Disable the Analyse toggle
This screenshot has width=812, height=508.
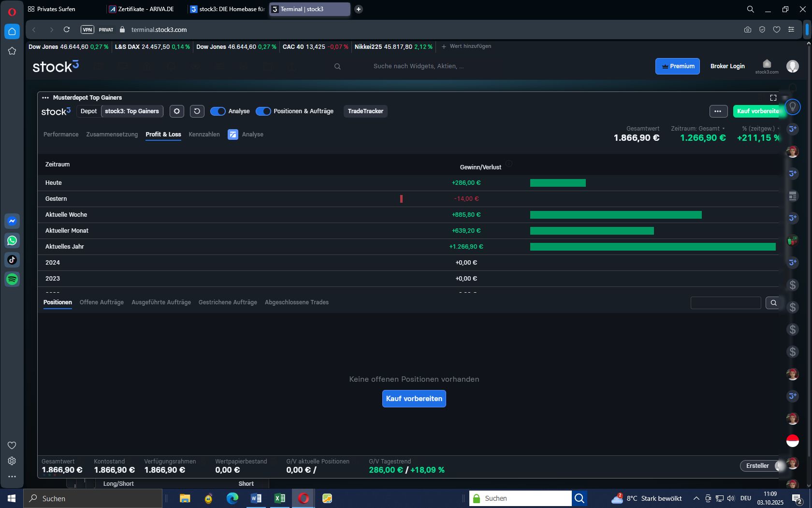218,111
